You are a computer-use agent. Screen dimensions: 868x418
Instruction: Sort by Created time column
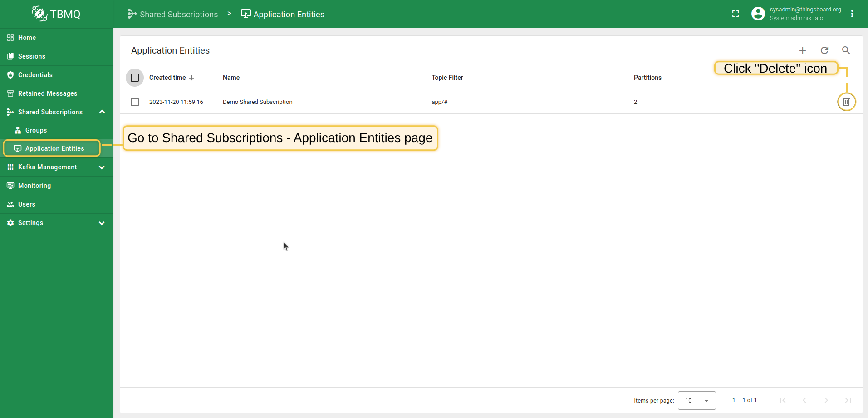tap(167, 77)
